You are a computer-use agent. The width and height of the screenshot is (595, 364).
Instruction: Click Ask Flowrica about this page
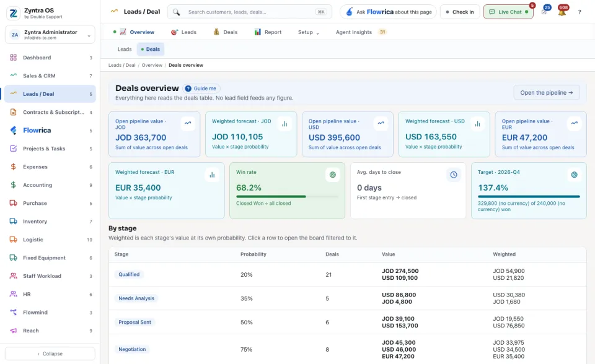[x=388, y=12]
